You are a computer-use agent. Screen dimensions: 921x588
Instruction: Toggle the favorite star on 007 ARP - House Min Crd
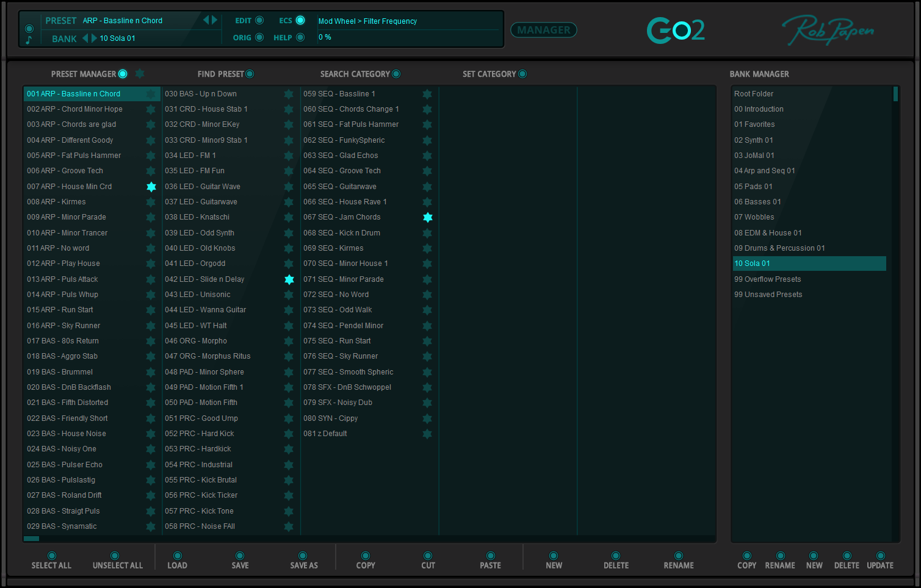(x=151, y=186)
